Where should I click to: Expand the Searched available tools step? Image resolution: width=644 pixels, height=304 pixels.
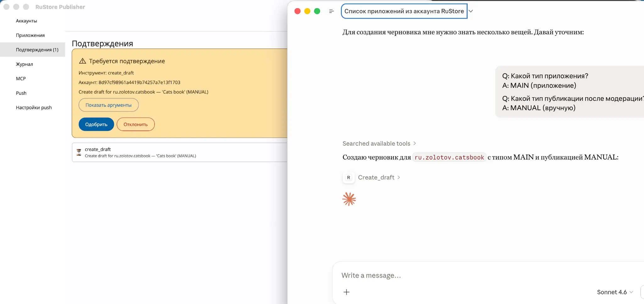(x=379, y=144)
